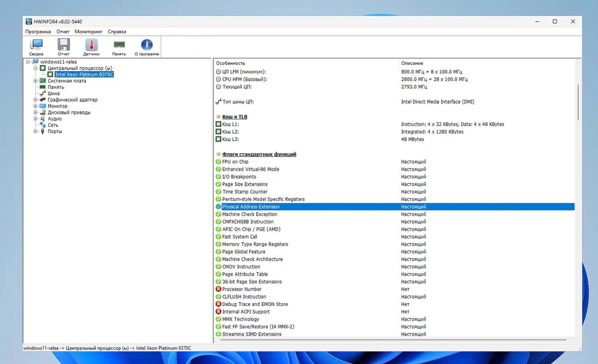The height and width of the screenshot is (364, 598).
Task: Open the Мониторинг menu
Action: pyautogui.click(x=89, y=31)
